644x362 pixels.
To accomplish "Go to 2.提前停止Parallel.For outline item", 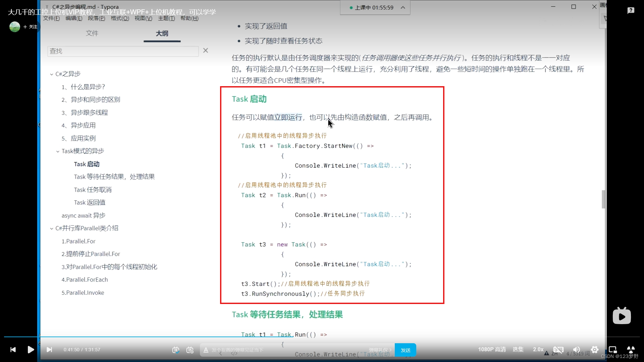I will coord(91,254).
